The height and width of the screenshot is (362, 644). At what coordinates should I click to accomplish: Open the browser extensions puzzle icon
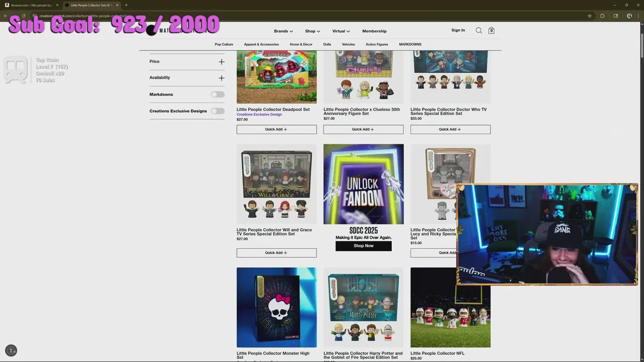pyautogui.click(x=602, y=16)
